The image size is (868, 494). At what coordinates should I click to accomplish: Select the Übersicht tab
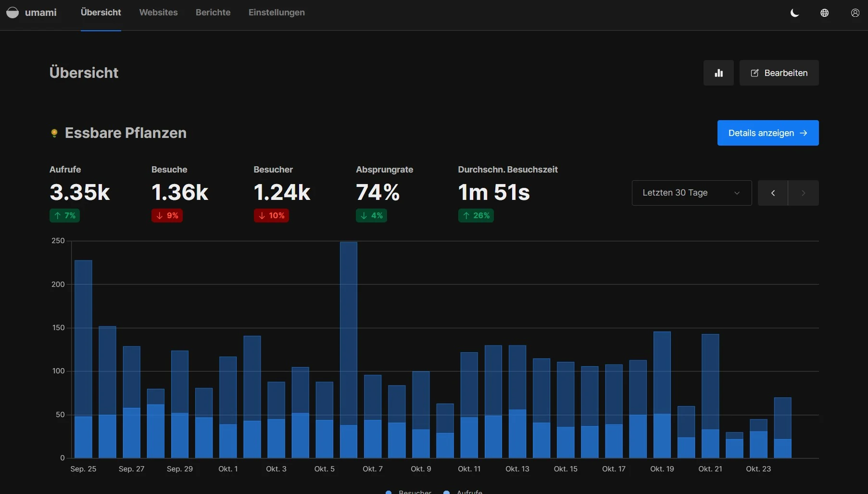(101, 12)
